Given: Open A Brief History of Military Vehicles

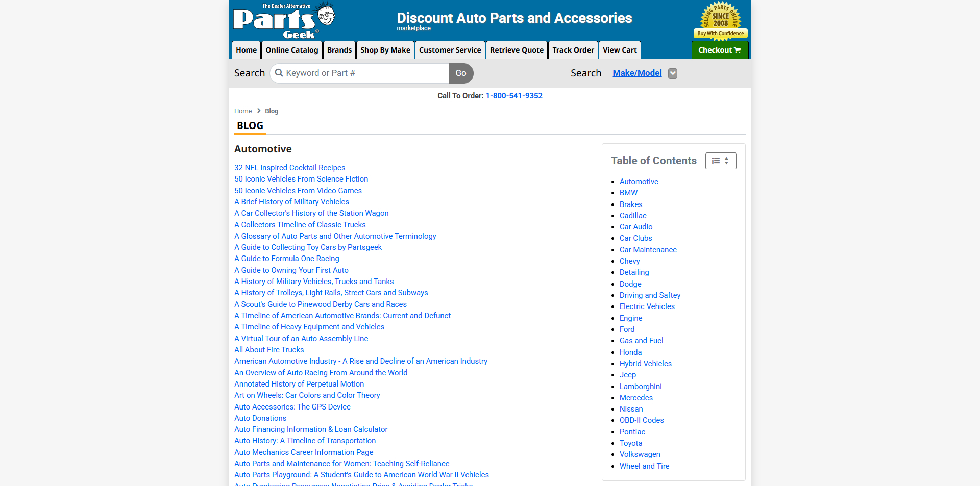Looking at the screenshot, I should [291, 202].
